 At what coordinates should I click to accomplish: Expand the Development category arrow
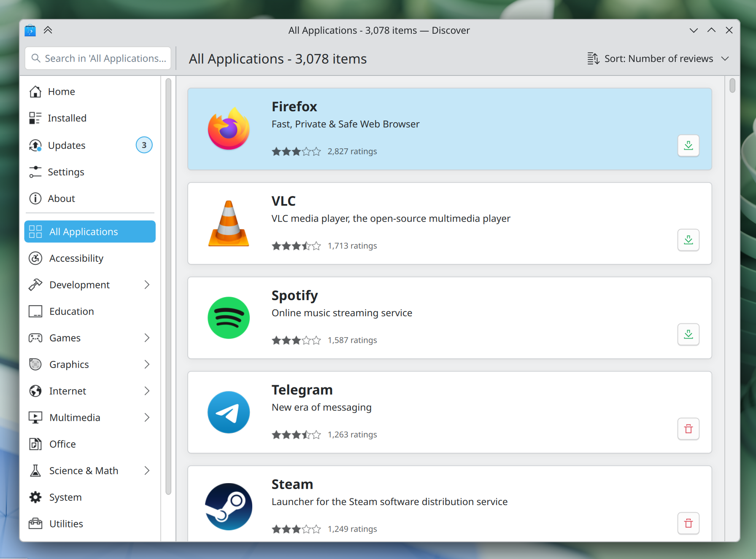pos(146,285)
